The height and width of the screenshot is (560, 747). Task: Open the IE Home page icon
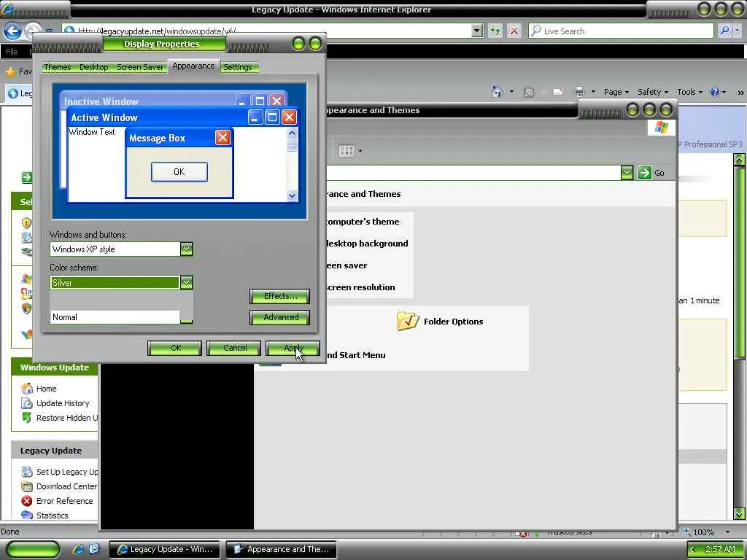click(498, 91)
